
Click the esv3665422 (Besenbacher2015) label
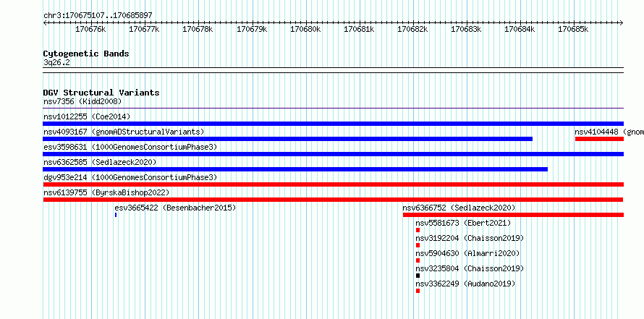(175, 208)
